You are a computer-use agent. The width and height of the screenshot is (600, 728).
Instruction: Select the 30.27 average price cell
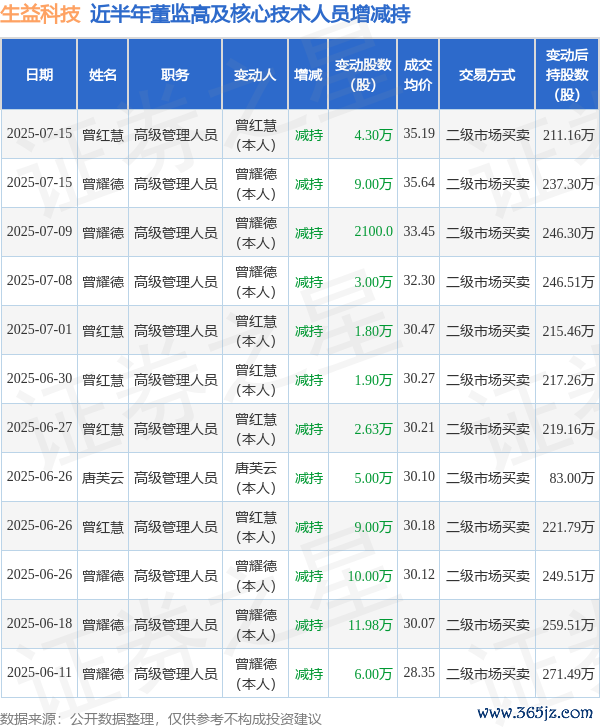(419, 378)
